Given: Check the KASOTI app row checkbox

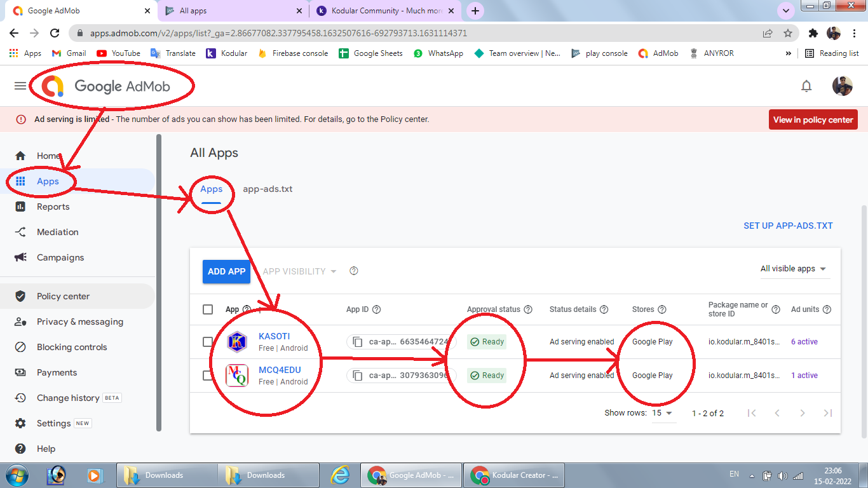Looking at the screenshot, I should (x=208, y=342).
